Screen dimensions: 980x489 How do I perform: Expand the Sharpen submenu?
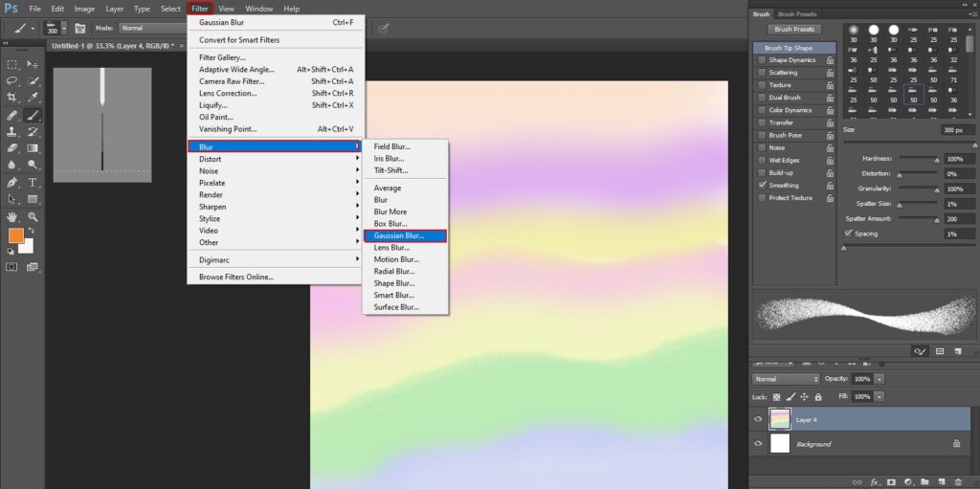[x=275, y=207]
